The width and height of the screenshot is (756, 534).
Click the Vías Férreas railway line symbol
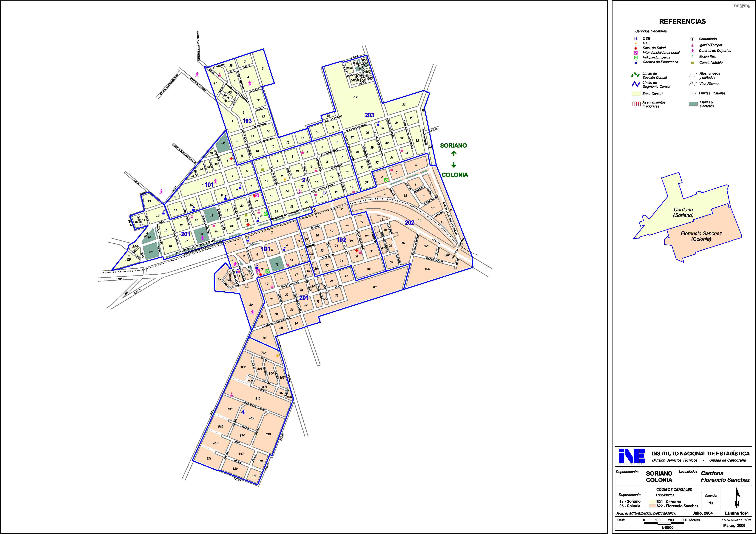pyautogui.click(x=692, y=84)
